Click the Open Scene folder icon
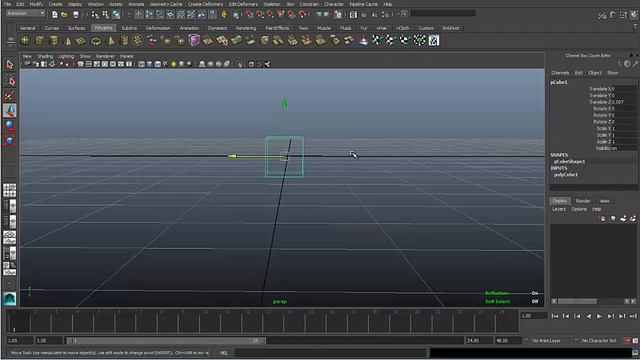This screenshot has width=640, height=360. [64, 14]
